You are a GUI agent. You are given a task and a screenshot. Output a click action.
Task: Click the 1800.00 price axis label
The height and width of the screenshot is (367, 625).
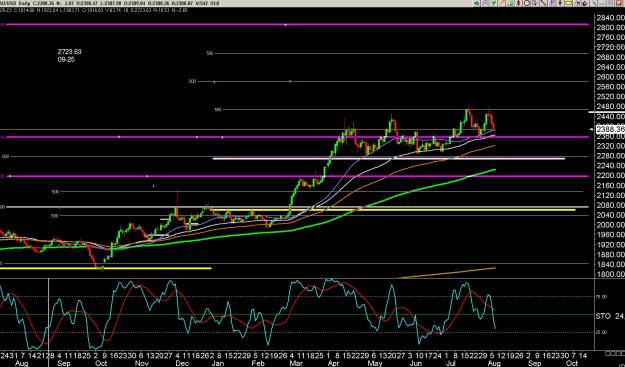tap(610, 274)
